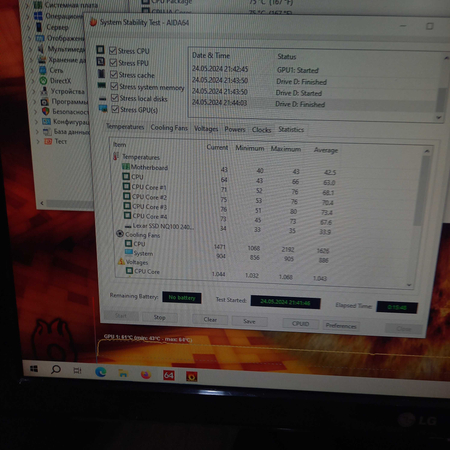Open the taskbar search magnifier

pos(56,369)
